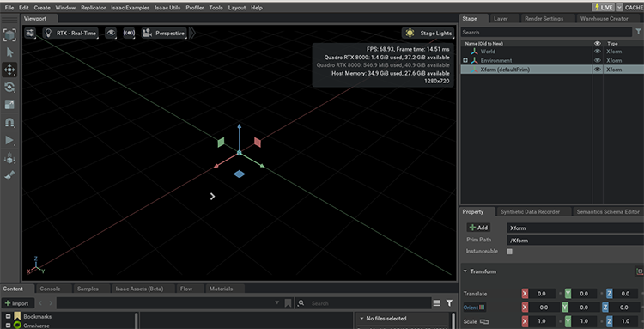This screenshot has height=329, width=644.
Task: Select the Move tool in left toolbar
Action: point(9,70)
